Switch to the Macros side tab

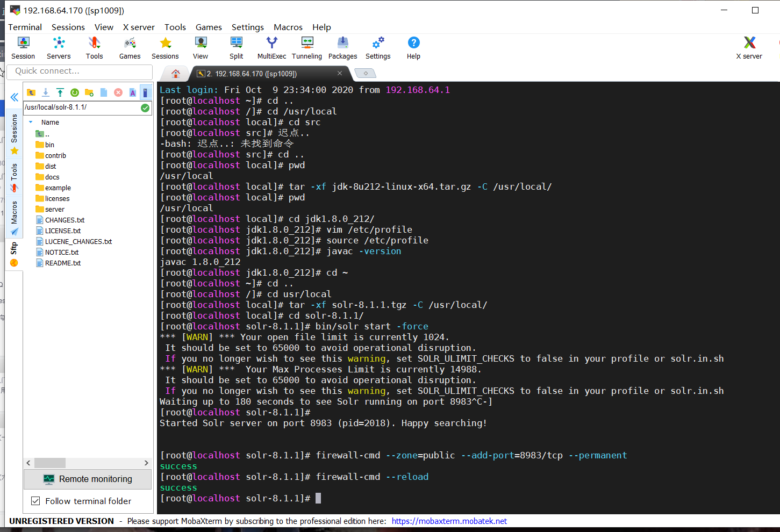point(15,218)
